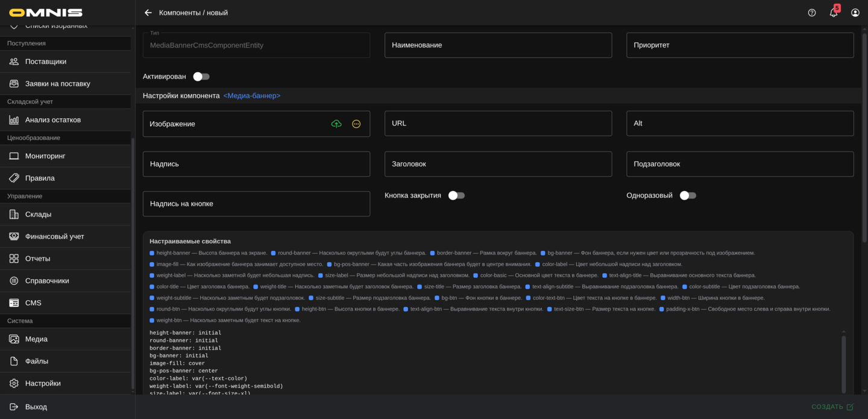The width and height of the screenshot is (868, 419).
Task: Click into the Заголовок text field
Action: tap(498, 164)
